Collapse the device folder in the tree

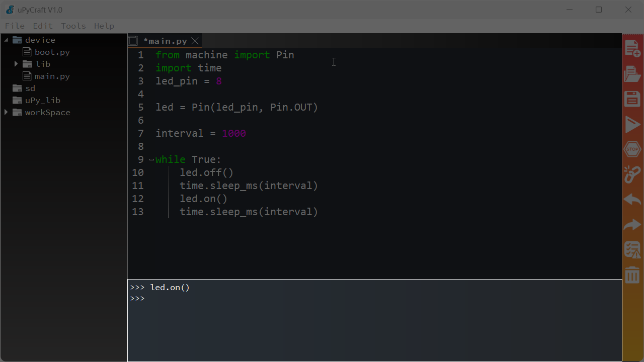coord(6,40)
